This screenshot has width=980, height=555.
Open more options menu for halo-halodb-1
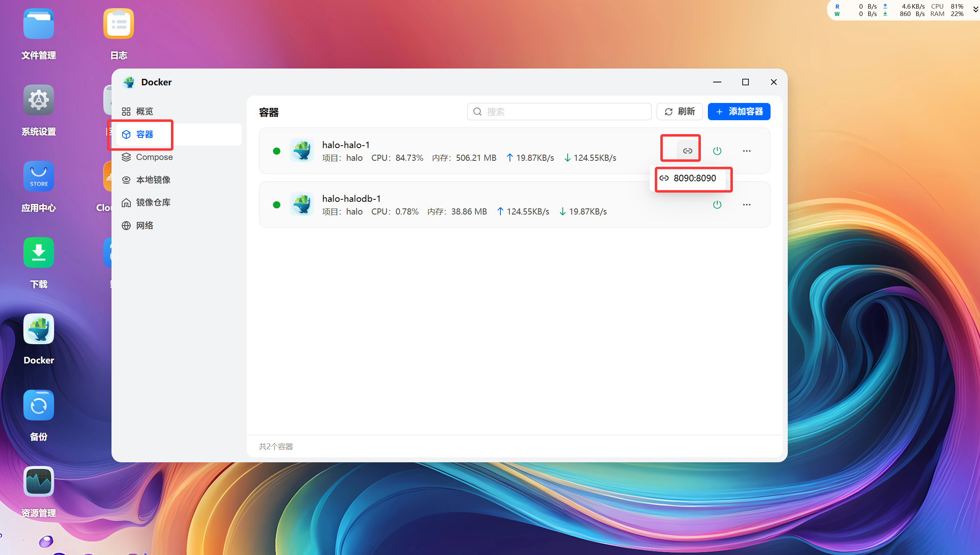746,205
